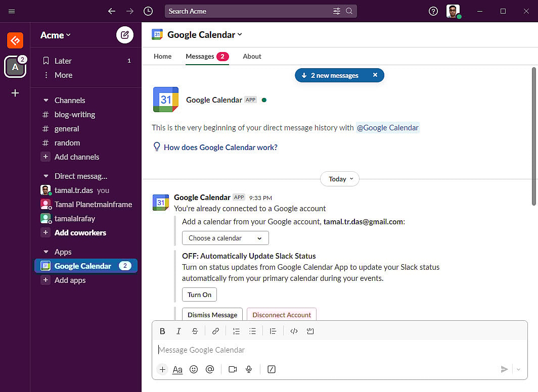The width and height of the screenshot is (538, 392).
Task: Insert a link in the message
Action: (215, 331)
